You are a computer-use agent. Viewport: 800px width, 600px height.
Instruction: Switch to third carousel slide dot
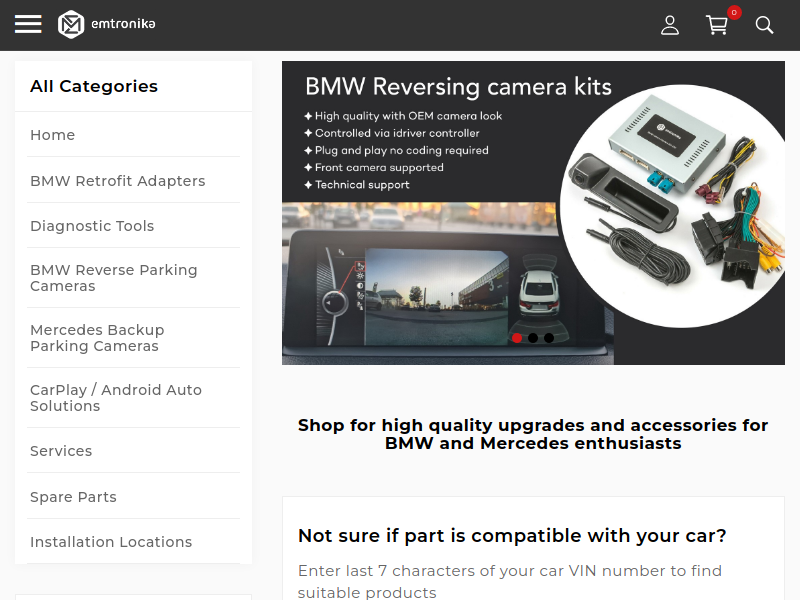tap(548, 338)
